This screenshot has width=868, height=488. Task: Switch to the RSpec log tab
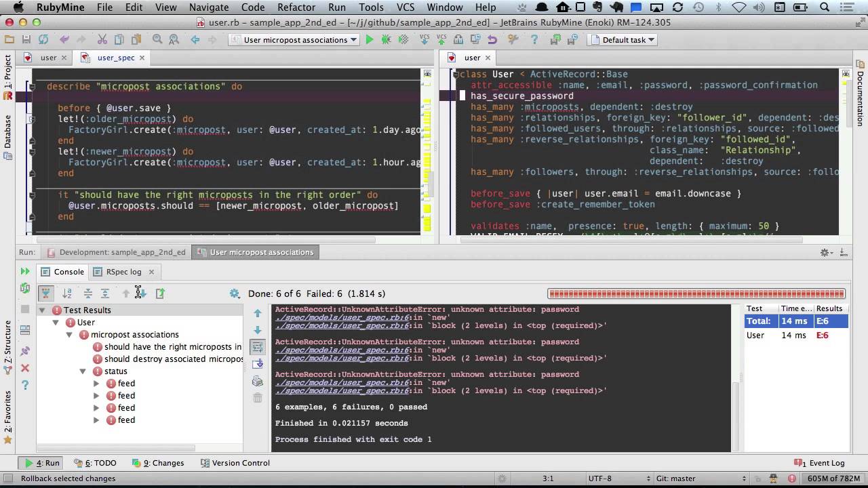point(123,272)
